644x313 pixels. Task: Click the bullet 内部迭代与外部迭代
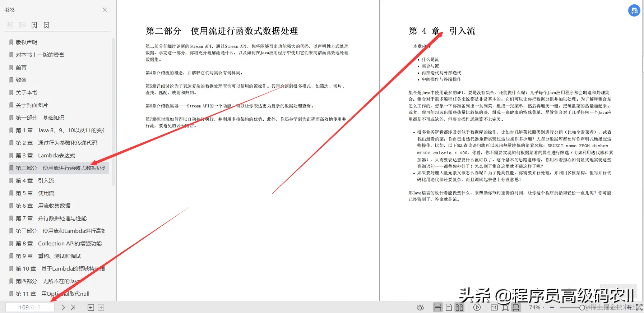[x=441, y=73]
